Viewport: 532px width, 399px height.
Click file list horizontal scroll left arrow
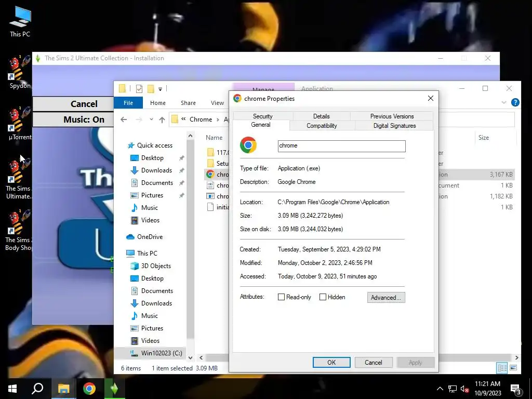point(201,357)
